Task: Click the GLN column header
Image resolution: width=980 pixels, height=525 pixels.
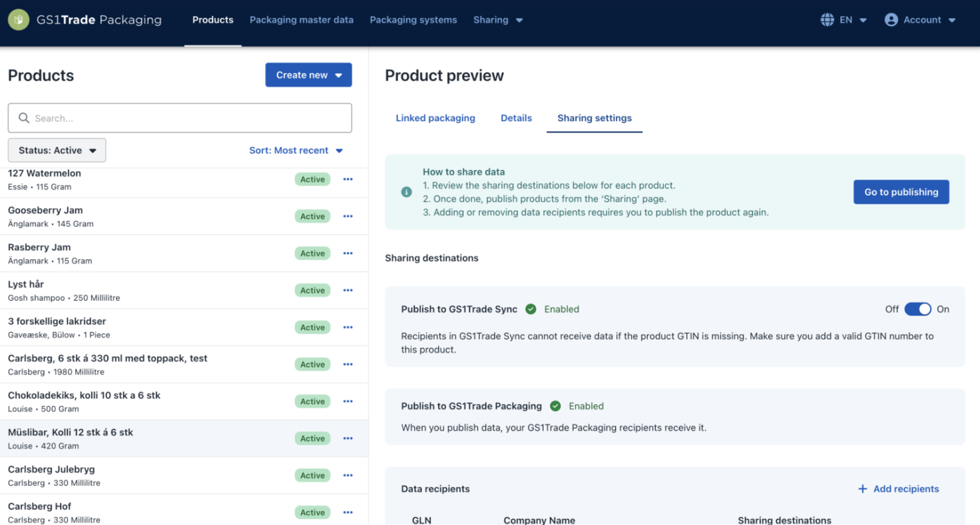Action: click(x=421, y=520)
